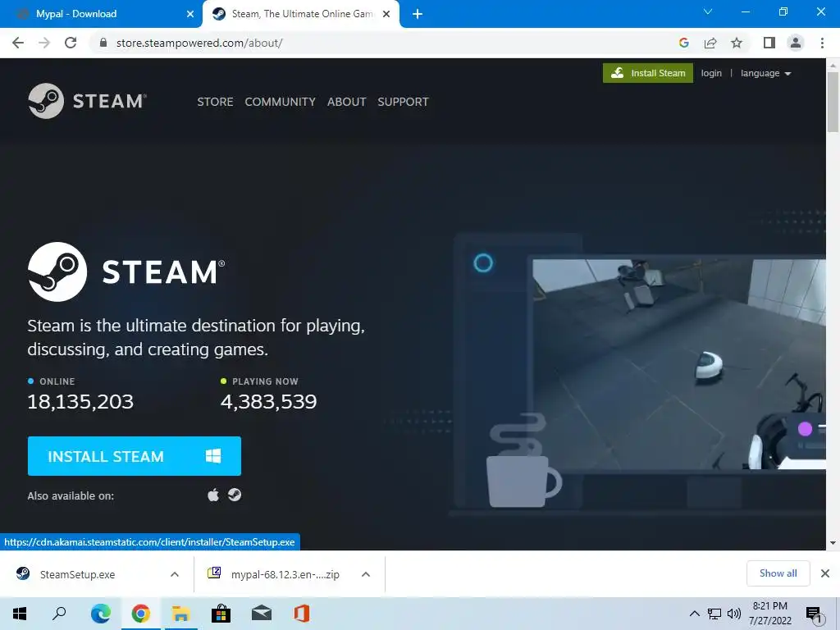Open Microsoft Office from taskbar
The width and height of the screenshot is (840, 630).
[x=301, y=614]
